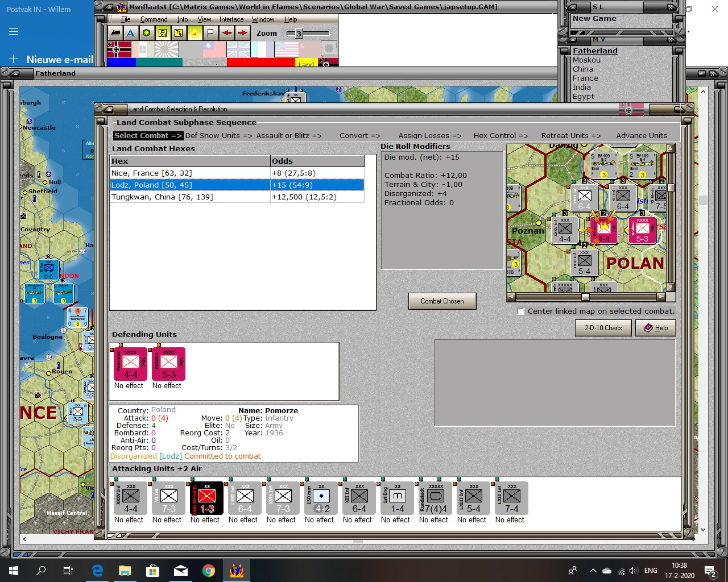Viewport: 728px width, 582px height.
Task: Enable Center linked map on selected combat
Action: pyautogui.click(x=521, y=311)
